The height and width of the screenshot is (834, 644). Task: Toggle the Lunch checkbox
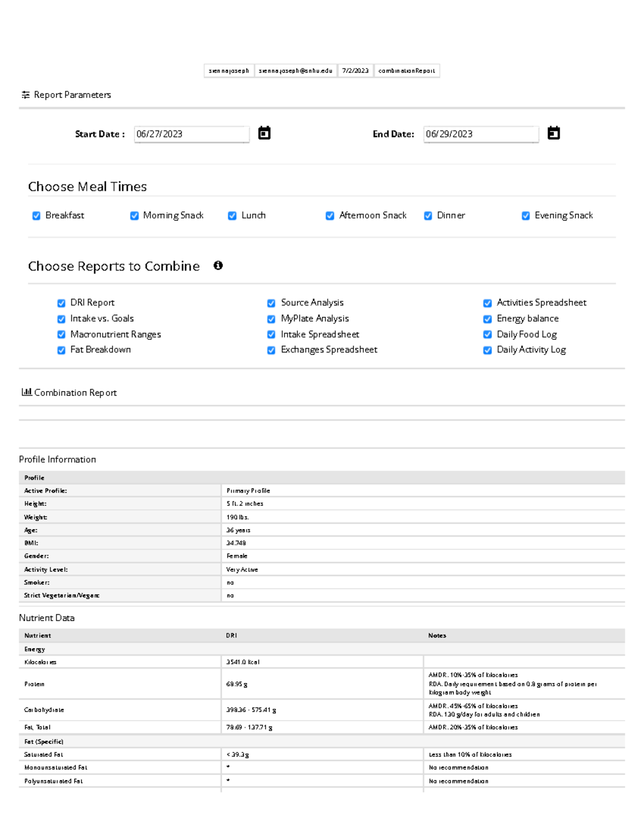(x=232, y=215)
